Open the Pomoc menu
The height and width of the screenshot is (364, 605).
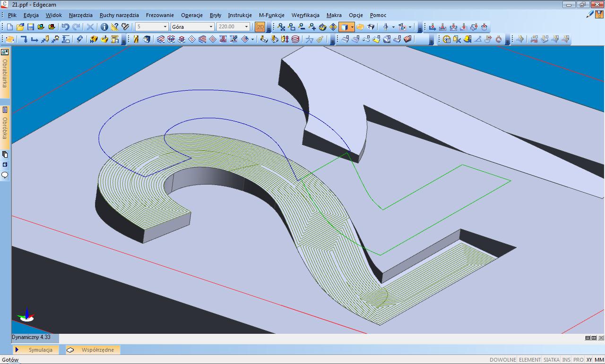[378, 15]
